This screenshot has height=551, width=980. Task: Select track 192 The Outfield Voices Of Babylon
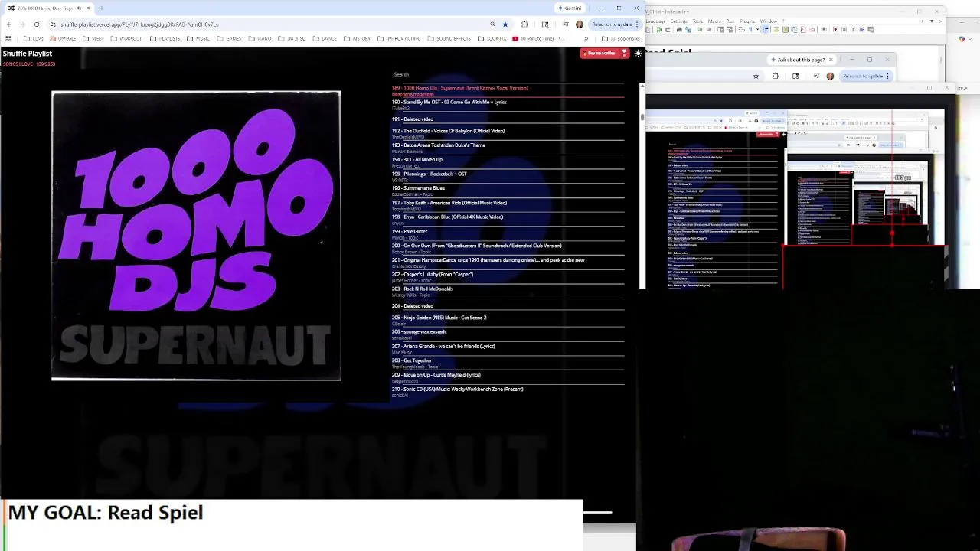pyautogui.click(x=508, y=133)
